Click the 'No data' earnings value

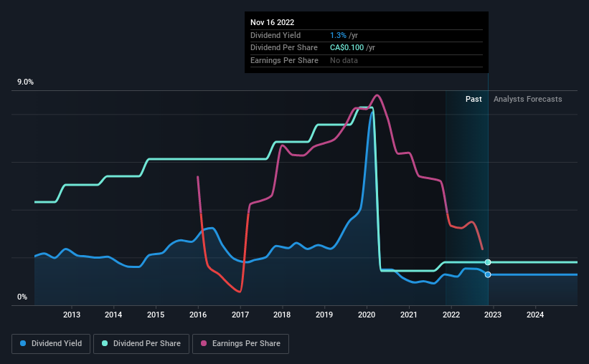click(x=344, y=60)
